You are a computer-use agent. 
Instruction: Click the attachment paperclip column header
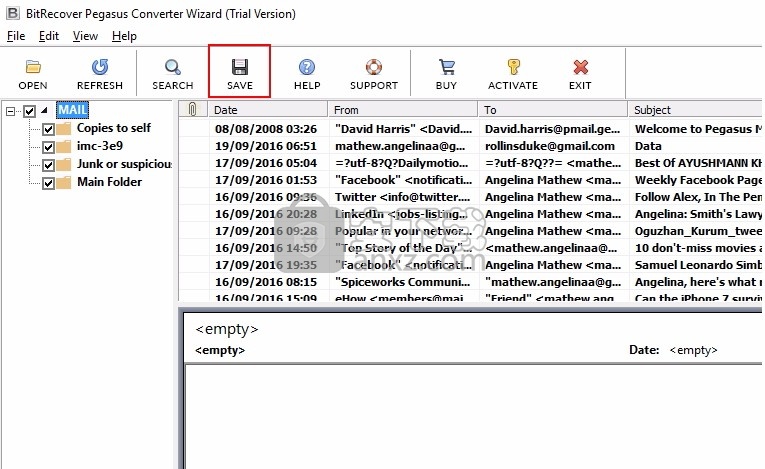(x=193, y=109)
